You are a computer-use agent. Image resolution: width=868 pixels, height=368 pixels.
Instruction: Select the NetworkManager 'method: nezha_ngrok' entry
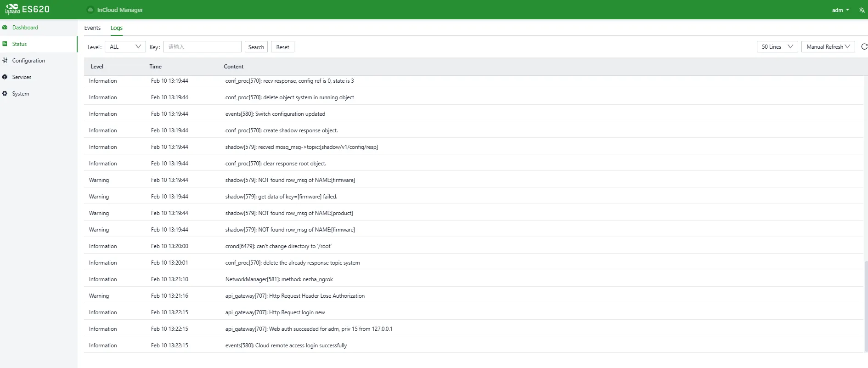click(x=473, y=279)
